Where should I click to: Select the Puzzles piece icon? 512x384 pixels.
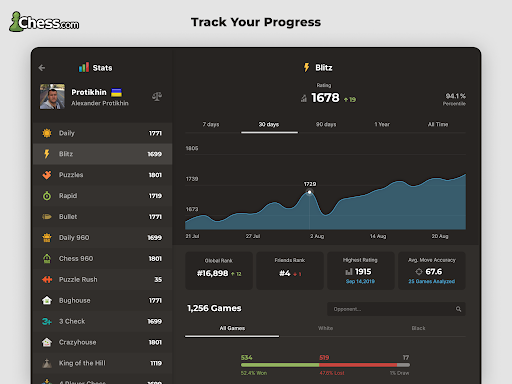[47, 175]
